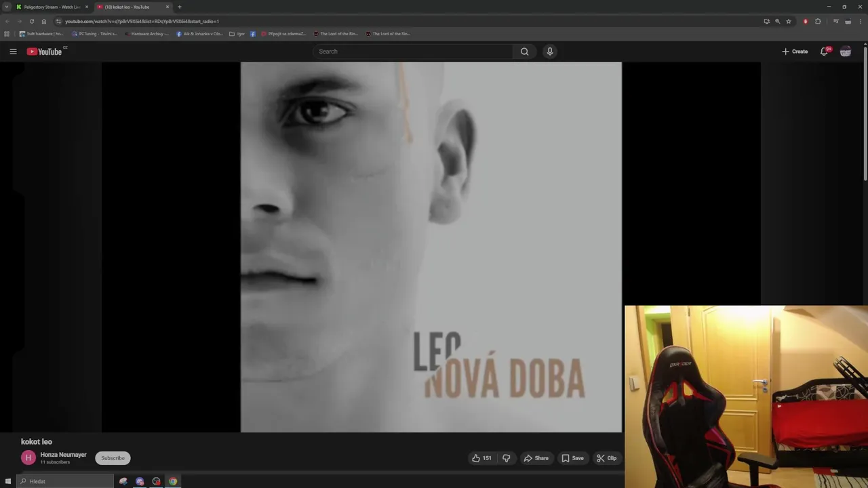Screen dimensions: 868x488
Task: Go forward in browser history
Action: 19,21
